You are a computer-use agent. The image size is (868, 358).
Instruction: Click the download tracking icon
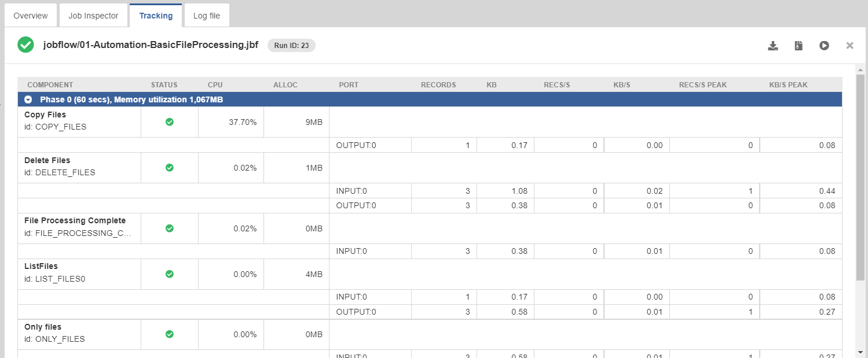(x=772, y=46)
